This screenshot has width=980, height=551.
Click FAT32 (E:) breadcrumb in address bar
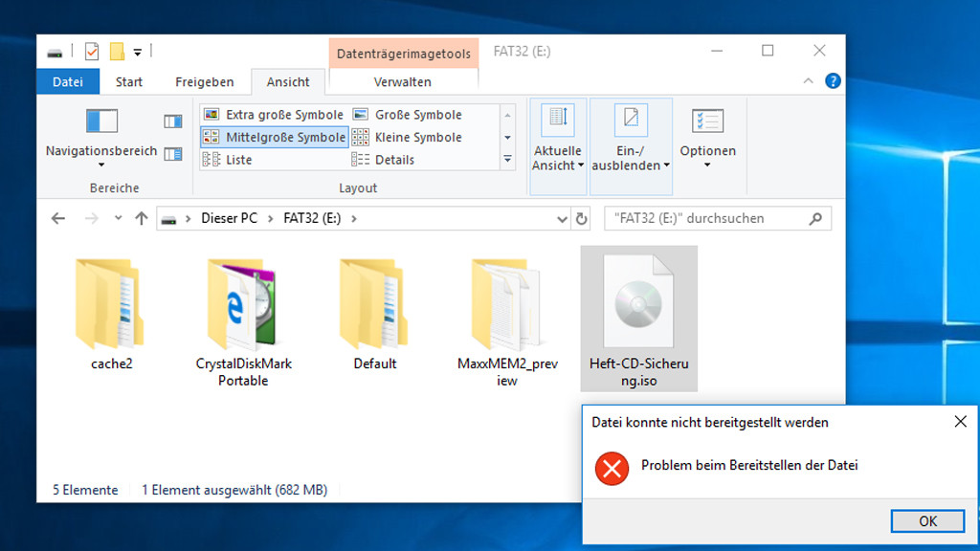[x=312, y=218]
